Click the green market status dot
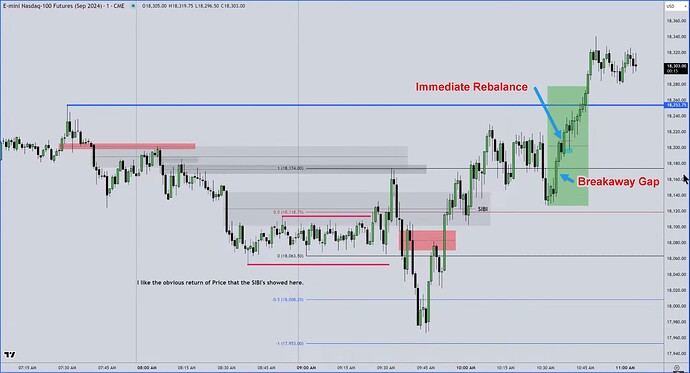The image size is (690, 373). (x=133, y=6)
